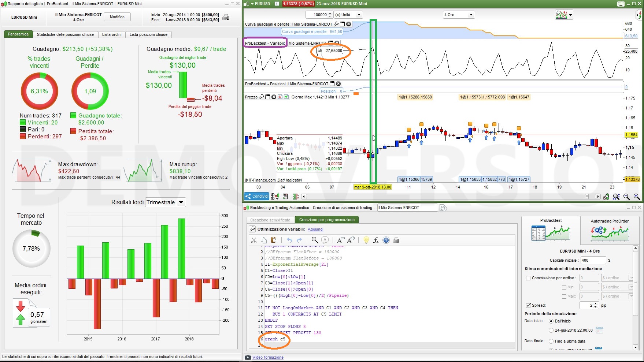Uncheck the Spread checkbox
This screenshot has height=362, width=644.
[x=528, y=305]
